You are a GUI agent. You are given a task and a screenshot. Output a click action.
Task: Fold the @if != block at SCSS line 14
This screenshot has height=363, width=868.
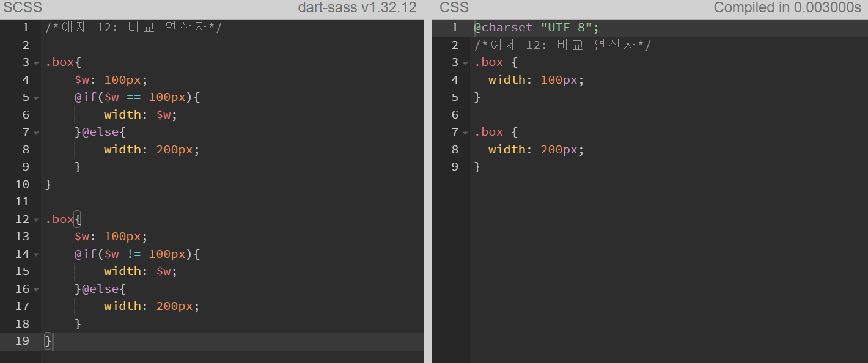click(36, 254)
